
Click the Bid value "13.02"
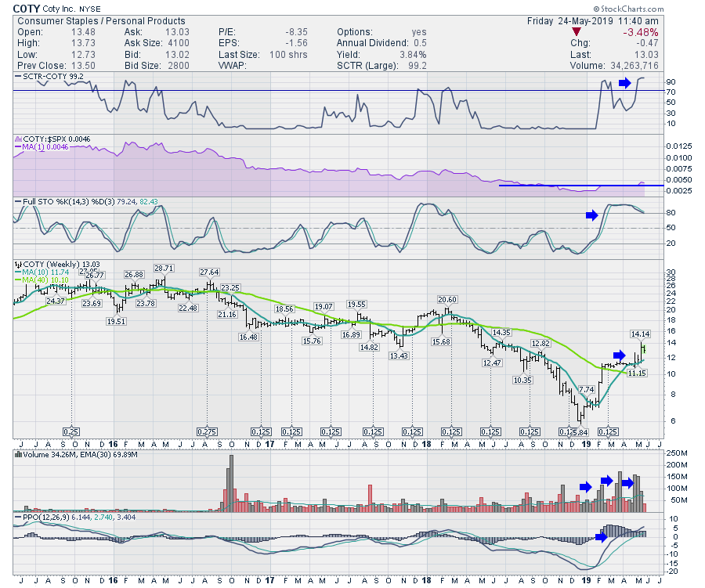click(x=177, y=55)
